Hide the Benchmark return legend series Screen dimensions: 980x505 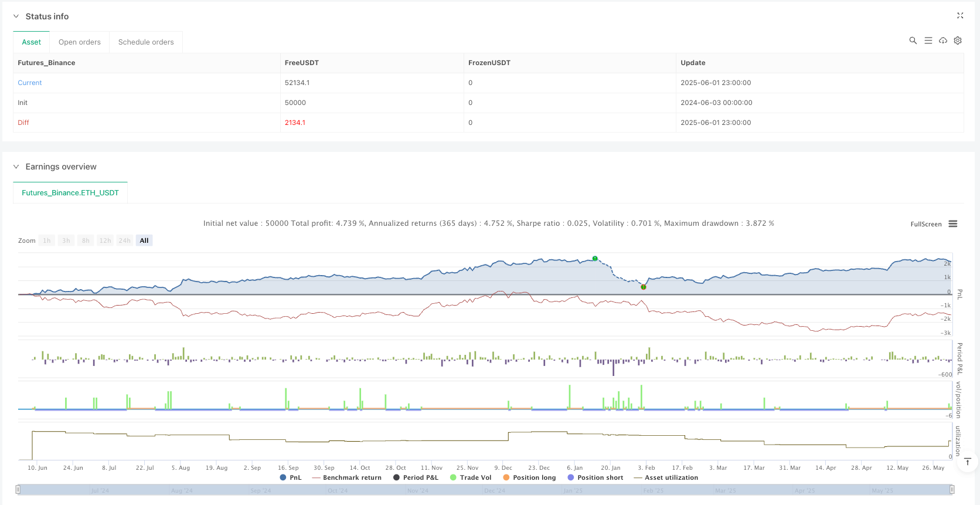pyautogui.click(x=346, y=477)
